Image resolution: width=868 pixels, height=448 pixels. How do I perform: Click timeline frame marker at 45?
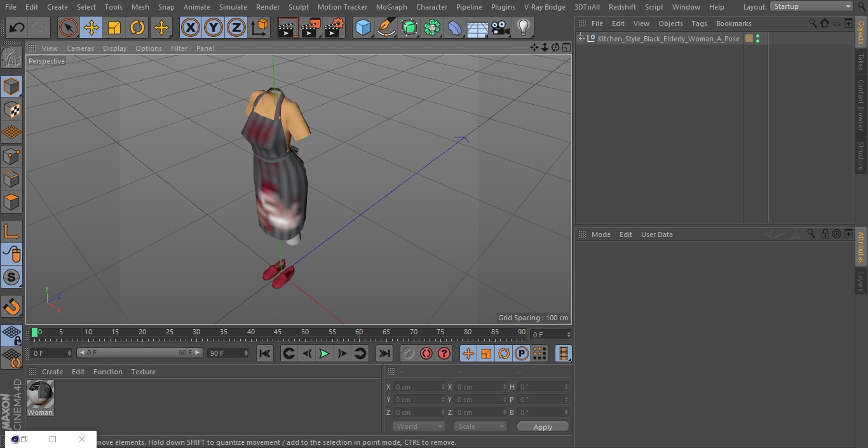click(278, 332)
